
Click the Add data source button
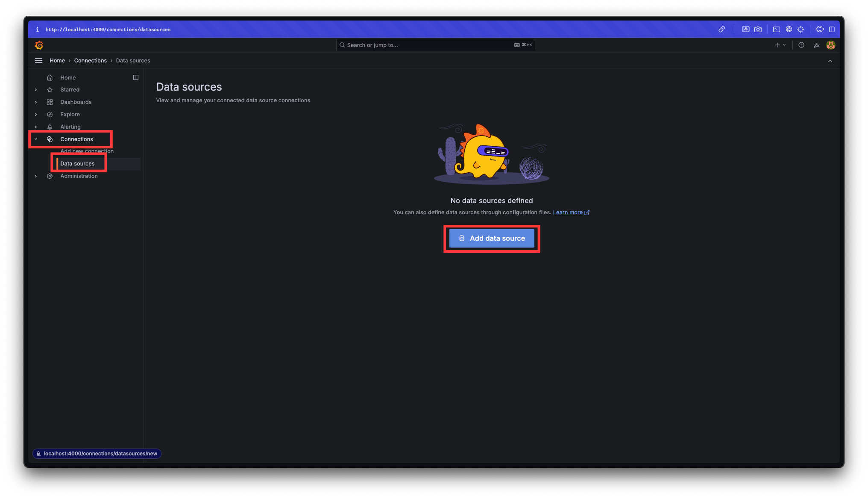tap(492, 239)
